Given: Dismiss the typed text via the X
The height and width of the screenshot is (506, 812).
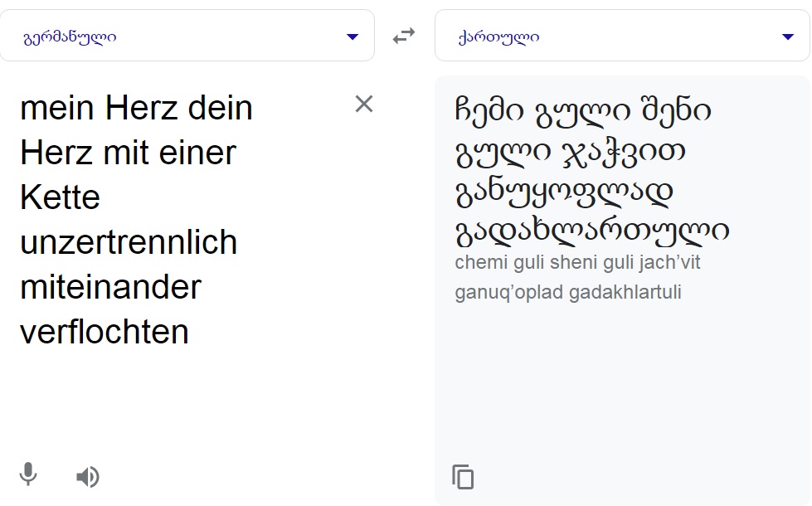Looking at the screenshot, I should (364, 105).
